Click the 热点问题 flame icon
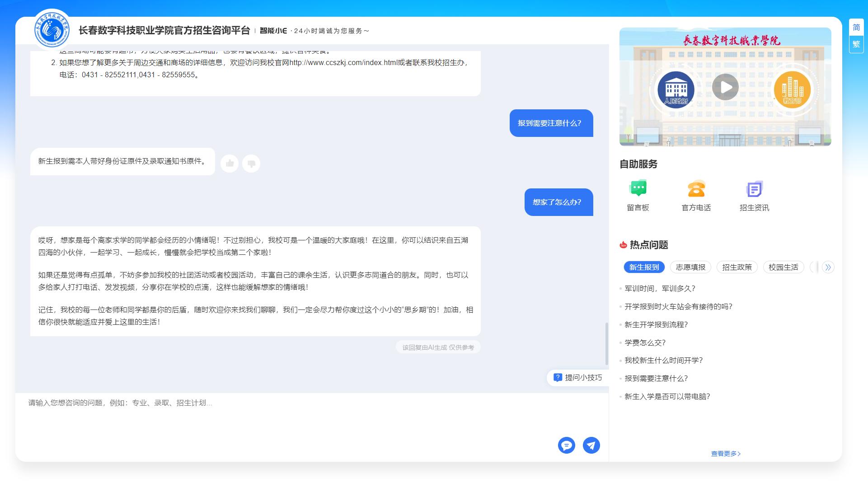Viewport: 868px width, 483px height. click(624, 245)
